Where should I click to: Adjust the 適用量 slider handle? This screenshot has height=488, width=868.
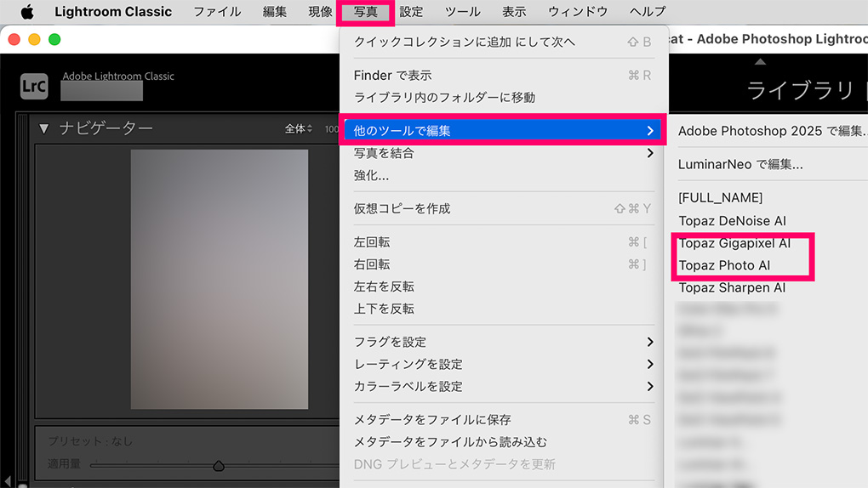219,466
